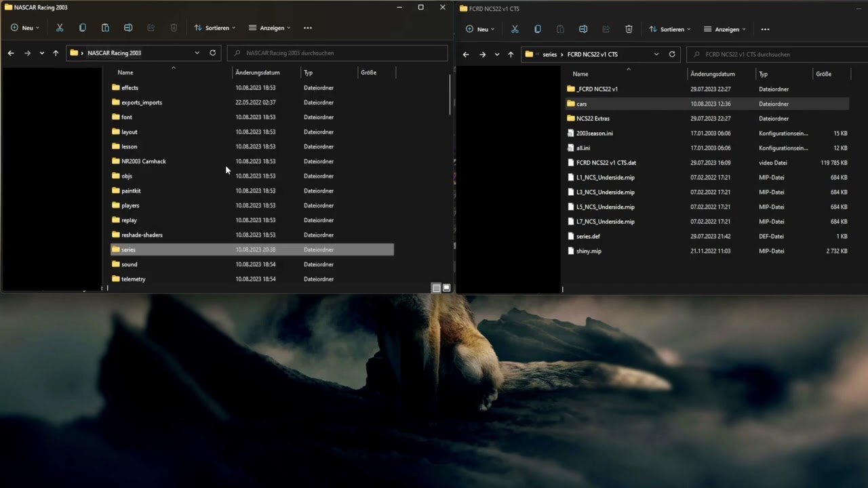Refresh the FCRD NCS22 v1 CTS folder view
The height and width of the screenshot is (488, 868).
pyautogui.click(x=672, y=54)
